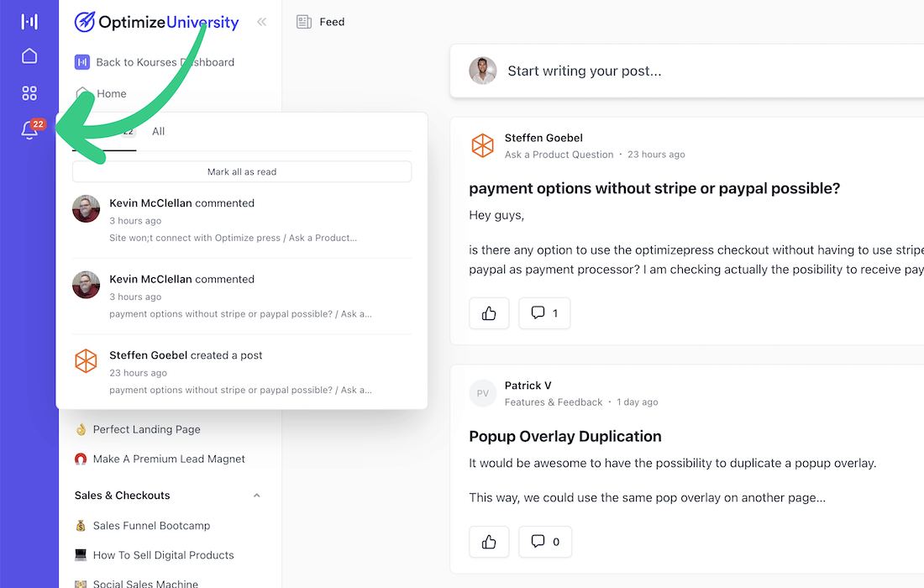Click the Feed heading label
The width and height of the screenshot is (924, 588).
(332, 22)
